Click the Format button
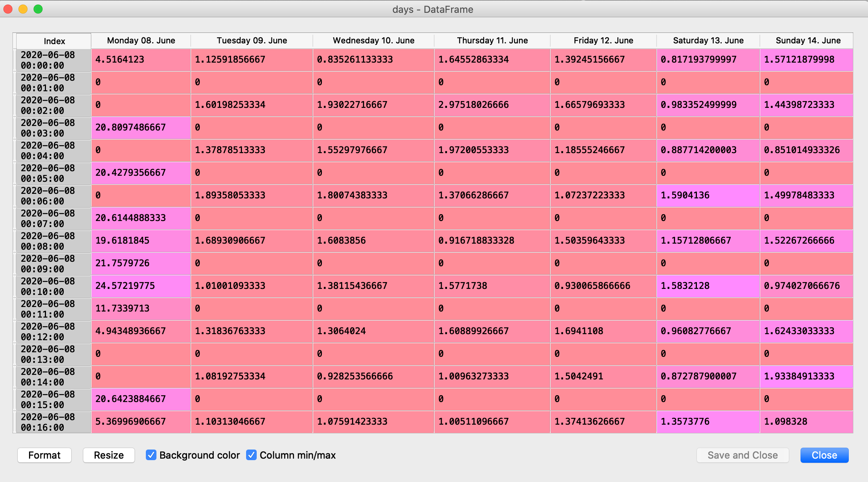The height and width of the screenshot is (482, 868). (44, 455)
